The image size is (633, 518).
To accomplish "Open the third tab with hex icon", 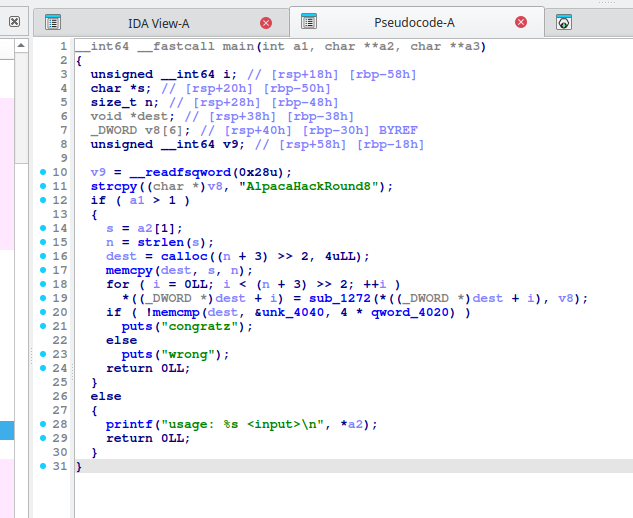I will 565,22.
